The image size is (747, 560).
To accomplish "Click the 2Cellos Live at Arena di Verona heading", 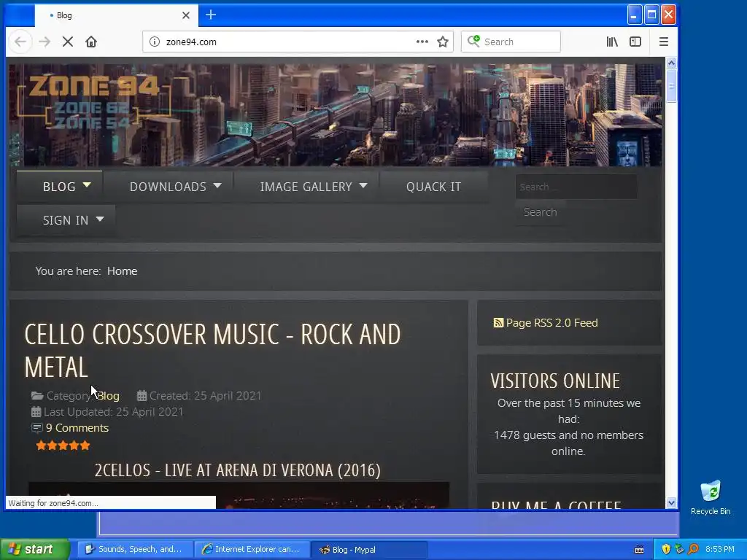I will [237, 470].
